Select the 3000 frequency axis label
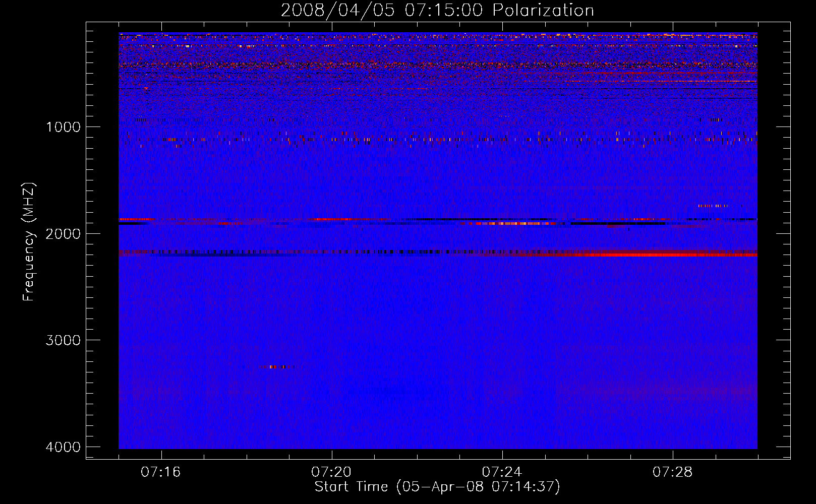This screenshot has height=504, width=816. coord(63,340)
